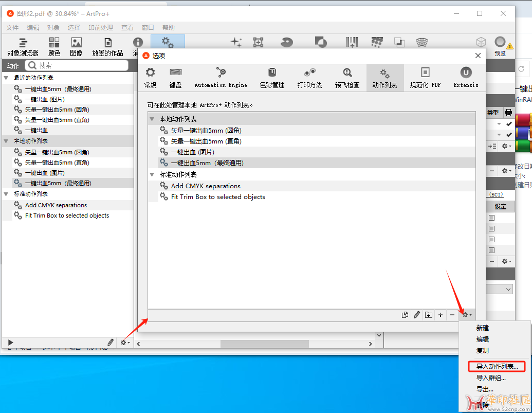532x413 pixels.
Task: Collapse 本地动作列表 in Actions panel
Action: (x=6, y=141)
